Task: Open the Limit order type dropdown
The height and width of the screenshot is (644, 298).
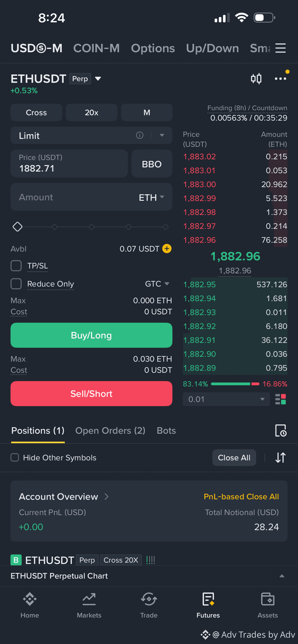Action: coord(91,135)
